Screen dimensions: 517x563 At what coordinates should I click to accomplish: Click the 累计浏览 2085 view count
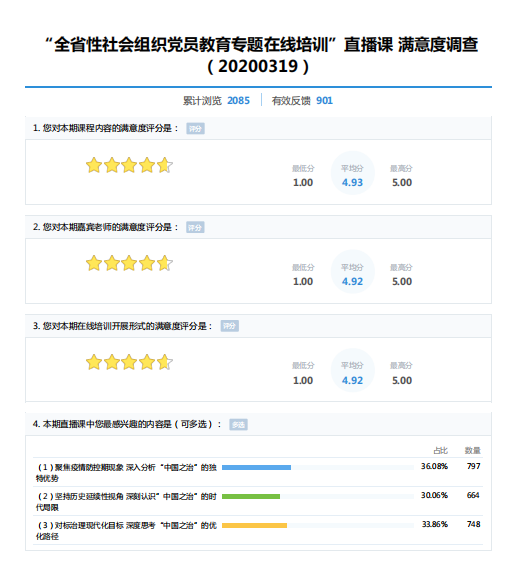(216, 101)
